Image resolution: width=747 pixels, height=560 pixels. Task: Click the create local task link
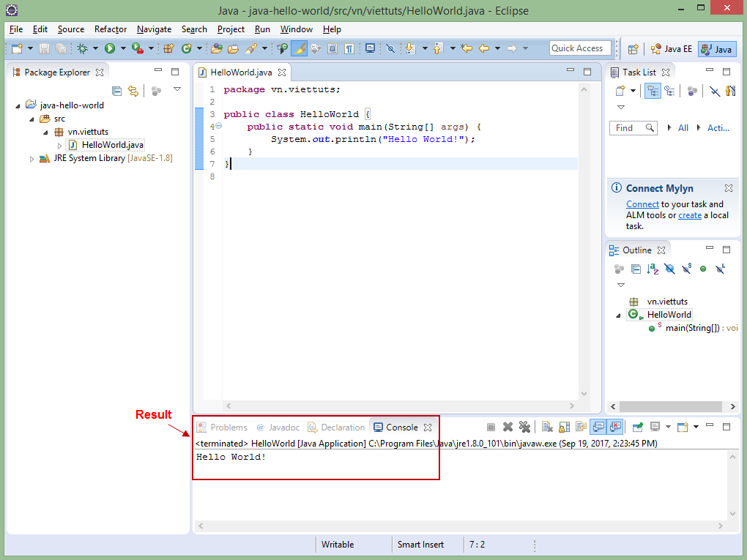[x=690, y=215]
